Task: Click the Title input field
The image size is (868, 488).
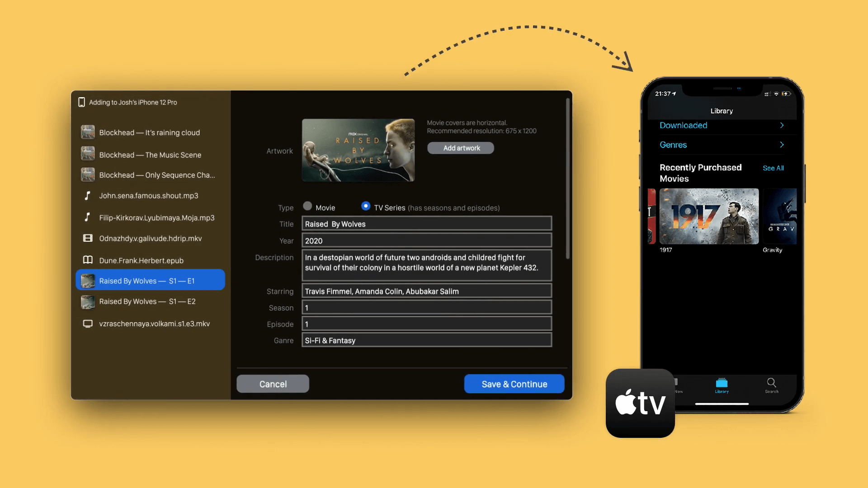Action: [x=426, y=224]
